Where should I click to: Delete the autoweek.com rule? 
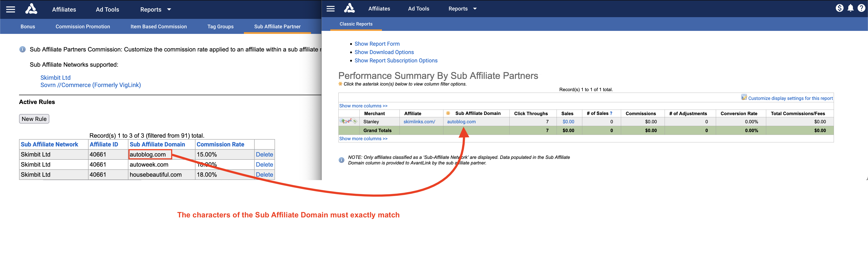(x=264, y=165)
